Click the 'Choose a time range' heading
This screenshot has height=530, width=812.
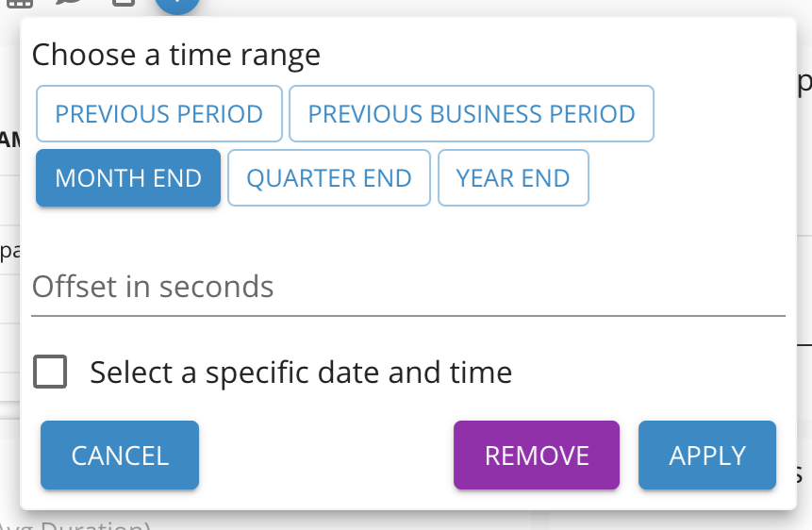point(176,55)
